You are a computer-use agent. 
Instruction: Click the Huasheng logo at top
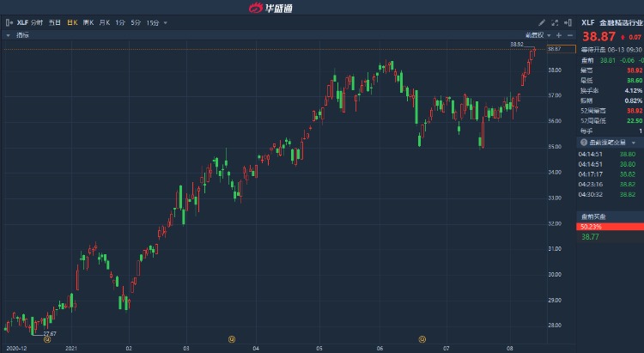[x=274, y=8]
